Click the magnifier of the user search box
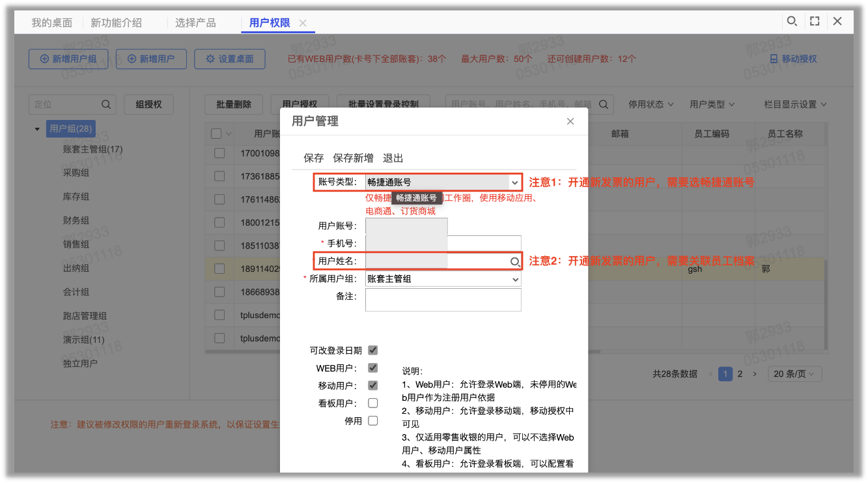Viewport: 868px width, 483px height. pyautogui.click(x=604, y=104)
